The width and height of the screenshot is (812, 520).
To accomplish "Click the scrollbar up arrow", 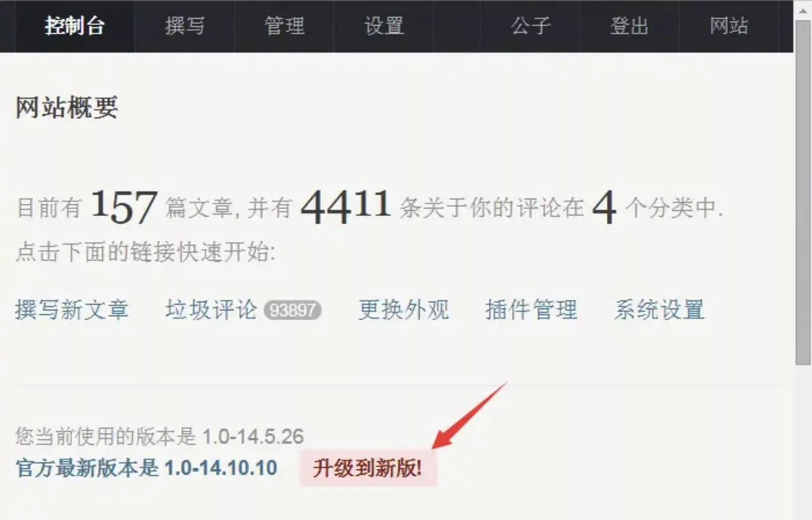I will point(803,10).
